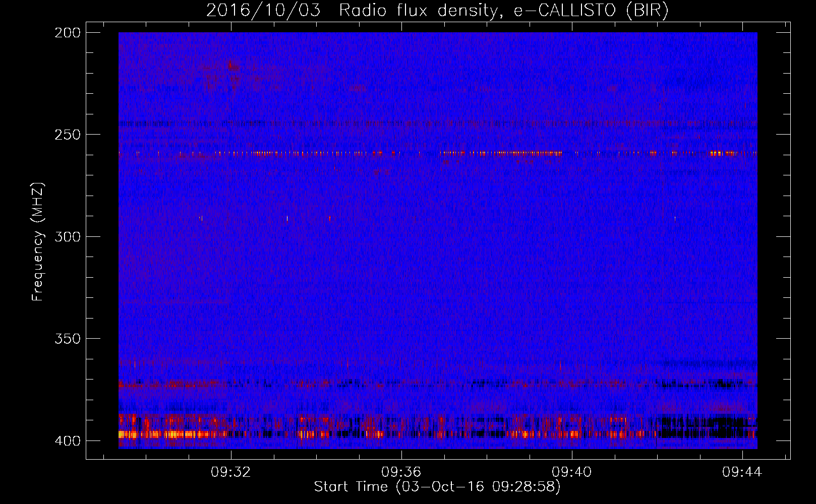Click the 'Start Time (03-Oct-16 09:28:58)' axis label
The height and width of the screenshot is (504, 816).
[437, 487]
